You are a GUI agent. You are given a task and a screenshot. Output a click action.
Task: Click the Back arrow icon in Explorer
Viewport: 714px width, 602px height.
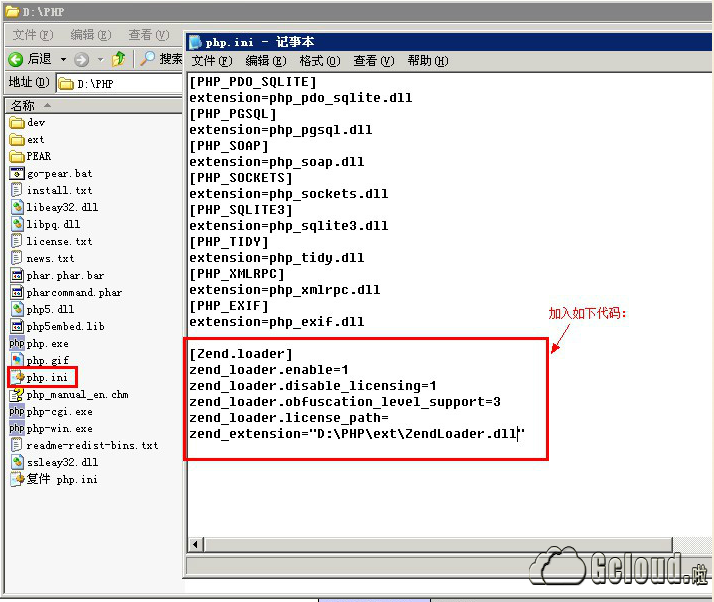(15, 59)
